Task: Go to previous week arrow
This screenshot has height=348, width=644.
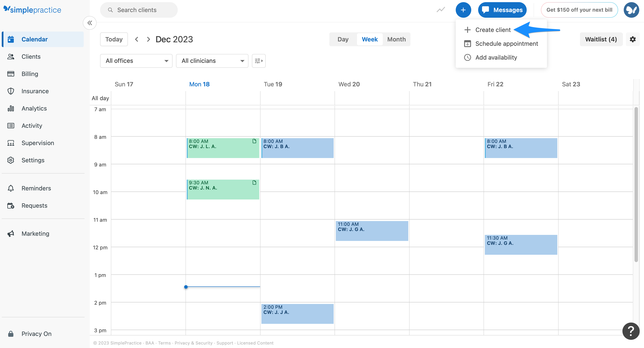Action: click(x=137, y=39)
